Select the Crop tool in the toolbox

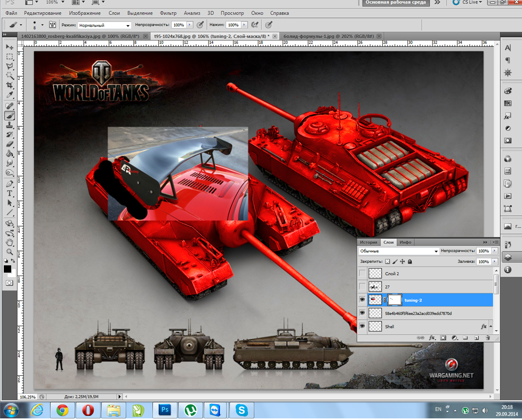tap(10, 86)
